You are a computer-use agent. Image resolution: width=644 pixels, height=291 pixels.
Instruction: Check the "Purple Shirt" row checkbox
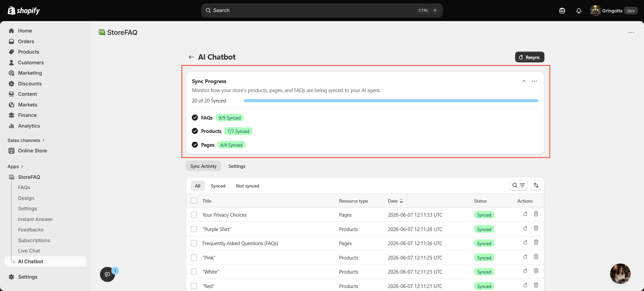point(194,229)
